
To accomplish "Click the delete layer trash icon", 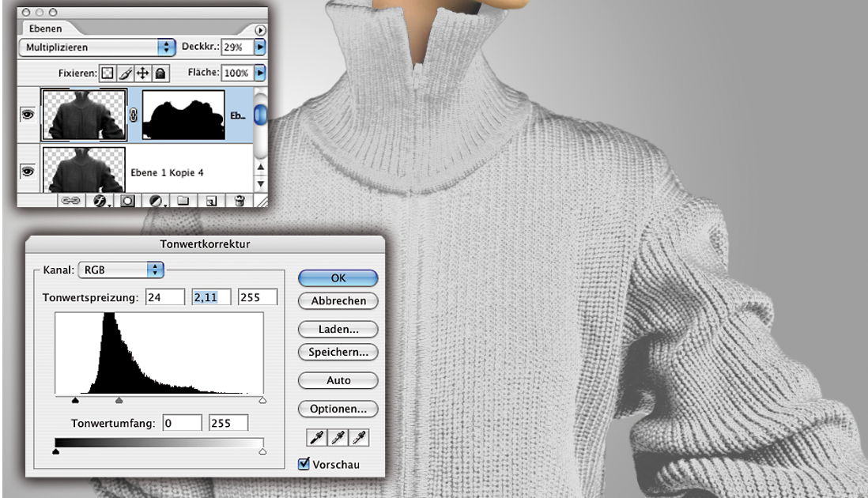I will click(239, 201).
